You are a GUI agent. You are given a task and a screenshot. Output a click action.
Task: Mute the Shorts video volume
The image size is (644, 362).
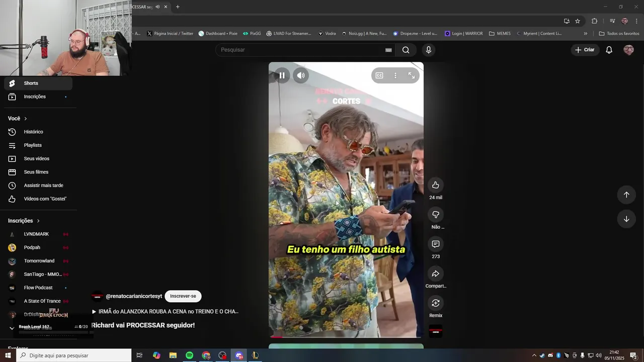coord(301,75)
